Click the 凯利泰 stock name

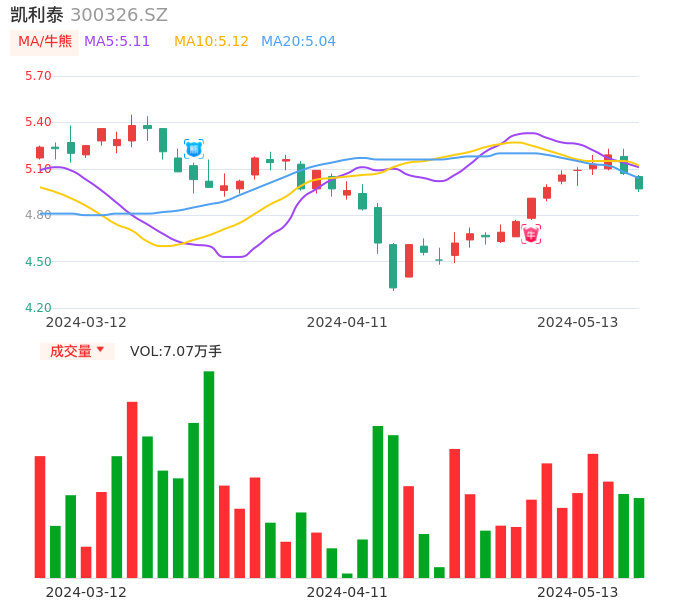(x=37, y=15)
